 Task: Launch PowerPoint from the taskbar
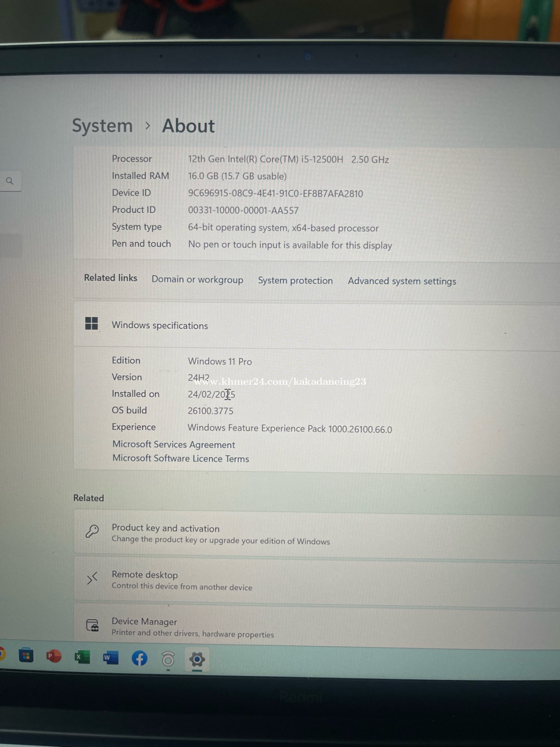click(54, 656)
